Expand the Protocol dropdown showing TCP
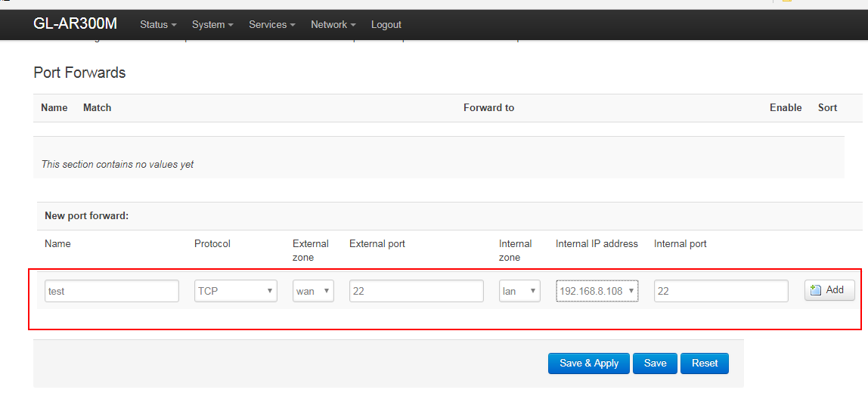This screenshot has width=868, height=399. tap(235, 291)
